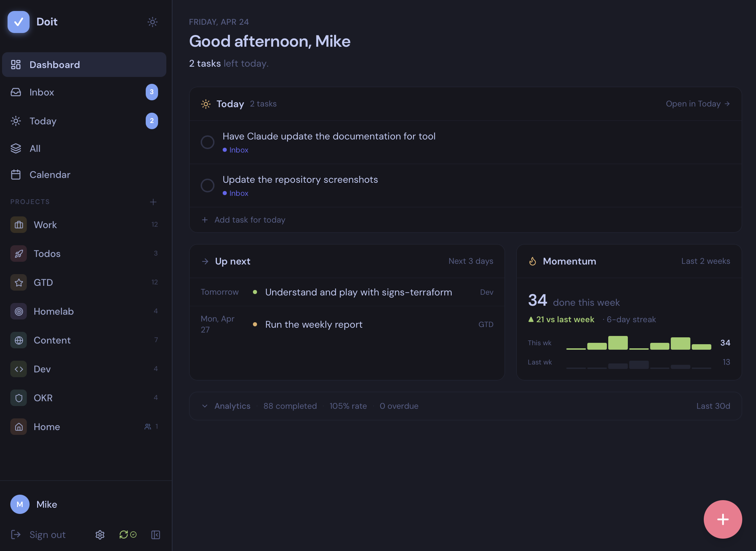Image resolution: width=756 pixels, height=551 pixels.
Task: Go to Inbox in sidebar
Action: pos(42,92)
